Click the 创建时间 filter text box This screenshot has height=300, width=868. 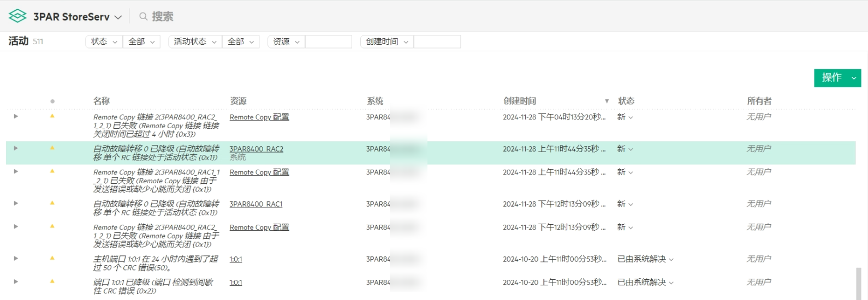click(x=437, y=41)
